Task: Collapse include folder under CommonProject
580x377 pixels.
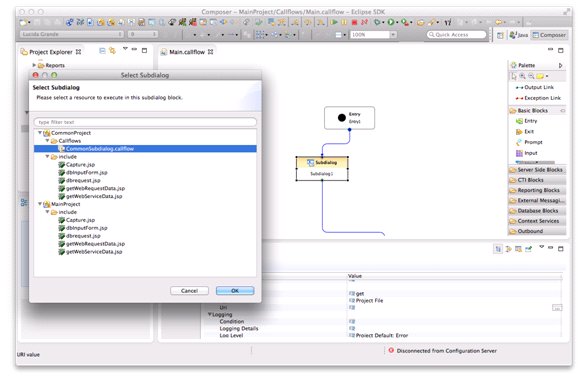Action: [47, 156]
